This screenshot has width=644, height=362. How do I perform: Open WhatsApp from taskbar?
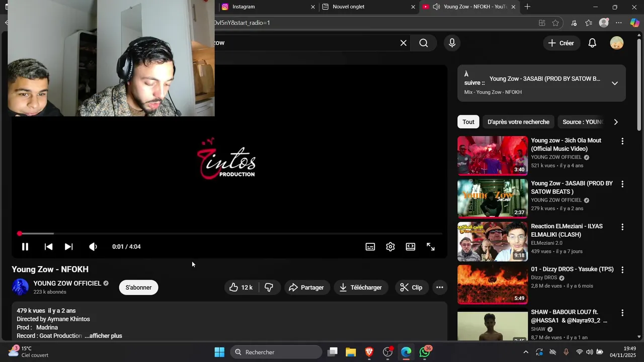pyautogui.click(x=425, y=352)
